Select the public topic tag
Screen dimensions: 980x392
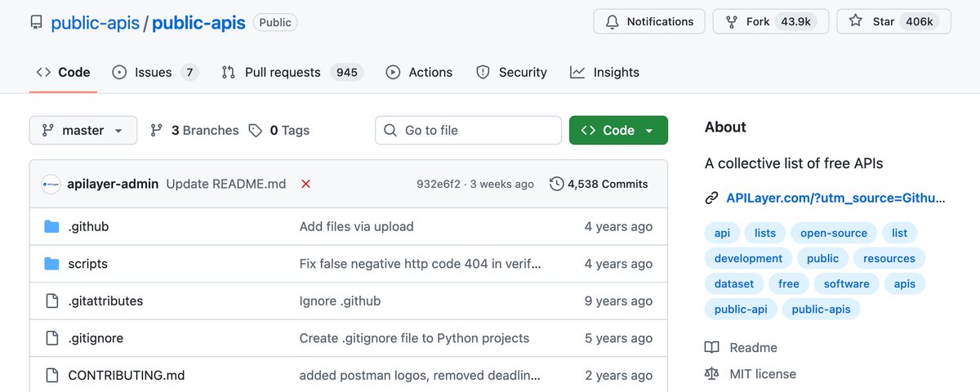pos(822,259)
